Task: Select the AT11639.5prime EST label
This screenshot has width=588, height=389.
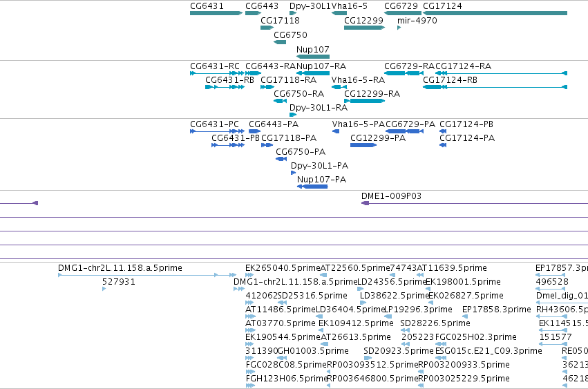Action: pyautogui.click(x=452, y=268)
